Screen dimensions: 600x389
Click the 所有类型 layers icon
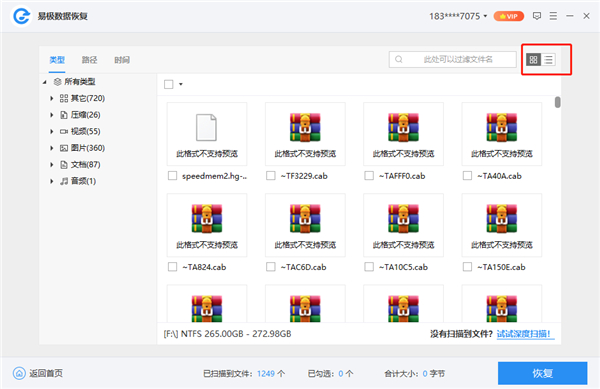[x=57, y=81]
